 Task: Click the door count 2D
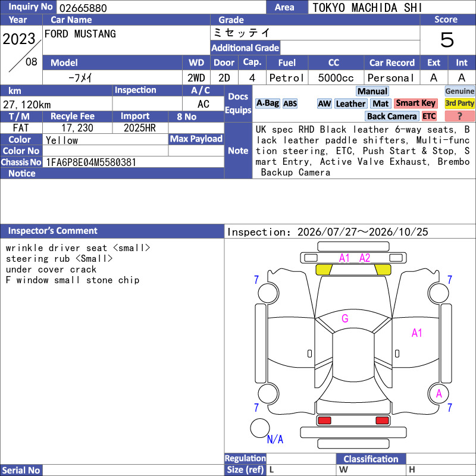tap(224, 78)
